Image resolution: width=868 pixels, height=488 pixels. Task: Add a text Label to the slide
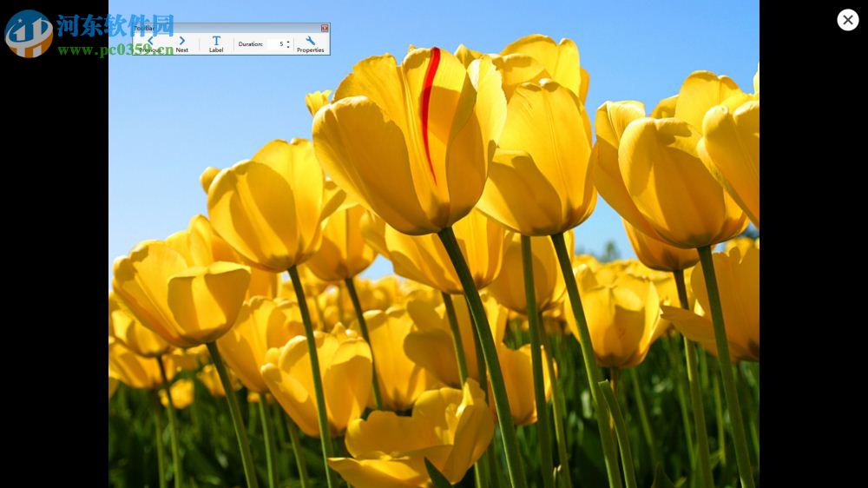(216, 44)
